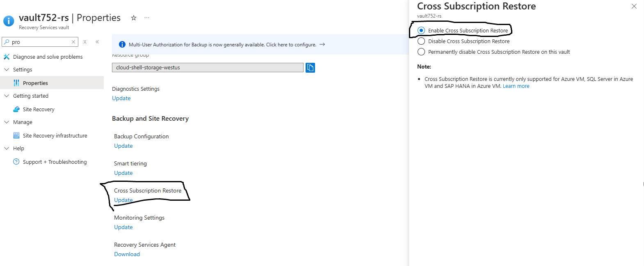Click the Monitoring Settings label
This screenshot has width=644, height=266.
139,218
